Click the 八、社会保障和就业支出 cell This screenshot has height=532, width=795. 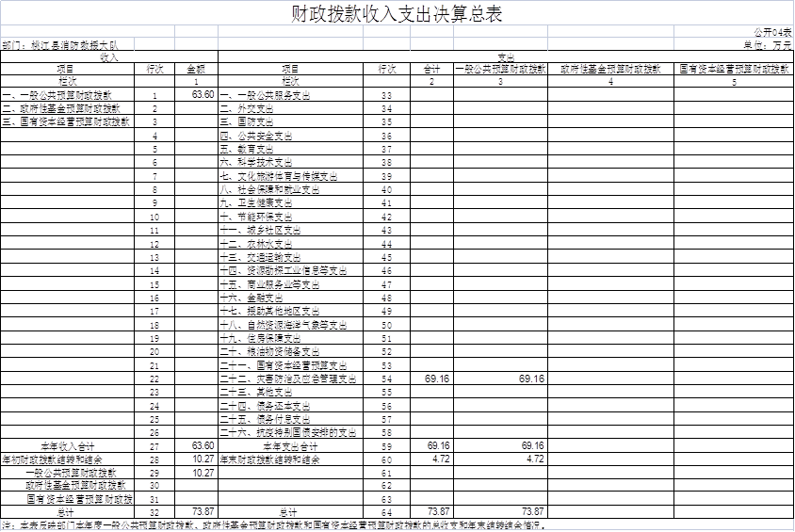(x=270, y=190)
